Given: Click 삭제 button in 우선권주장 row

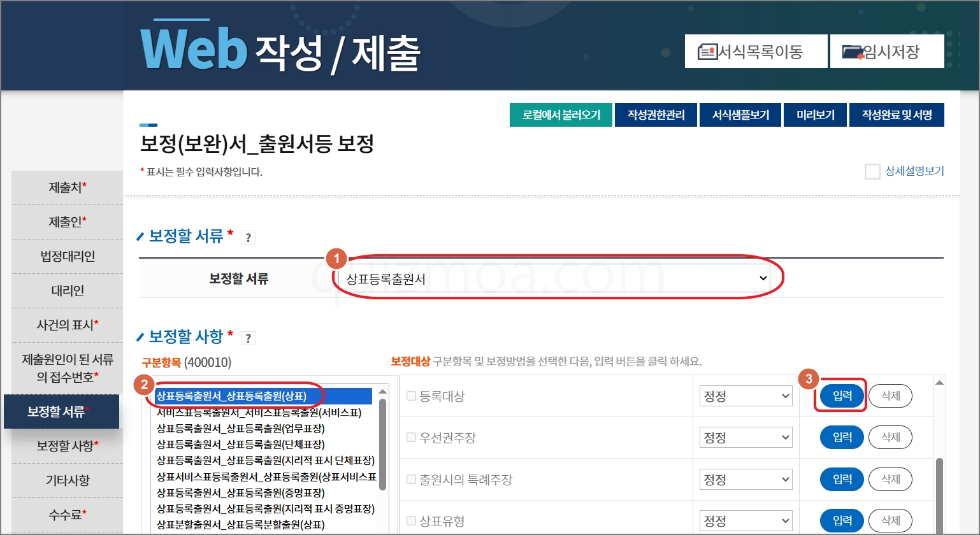Looking at the screenshot, I should pyautogui.click(x=890, y=438).
